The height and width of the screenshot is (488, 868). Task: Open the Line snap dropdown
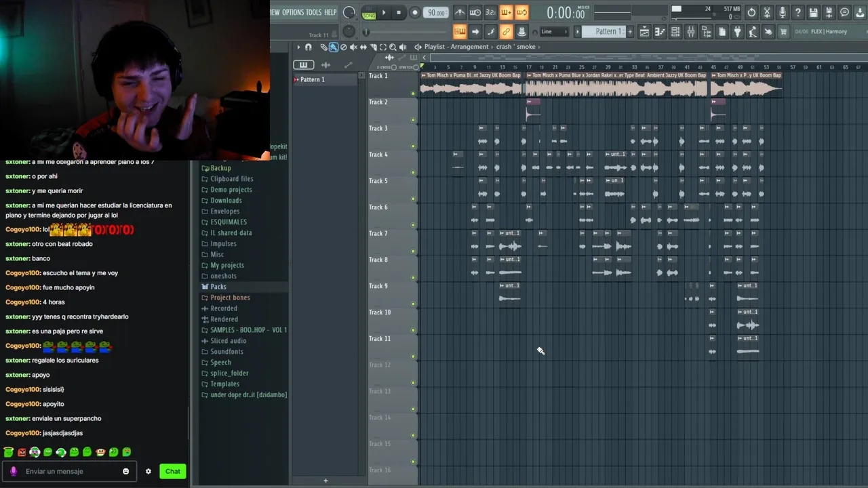[x=554, y=31]
